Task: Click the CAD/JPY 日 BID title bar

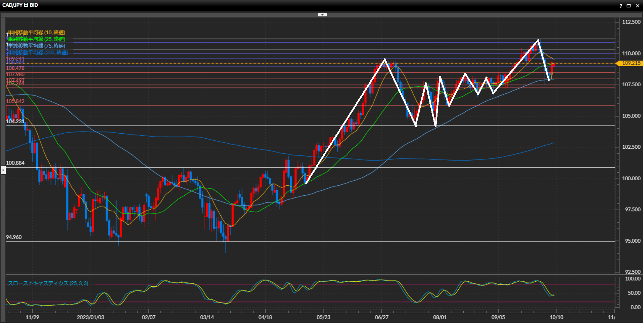Action: pos(20,5)
